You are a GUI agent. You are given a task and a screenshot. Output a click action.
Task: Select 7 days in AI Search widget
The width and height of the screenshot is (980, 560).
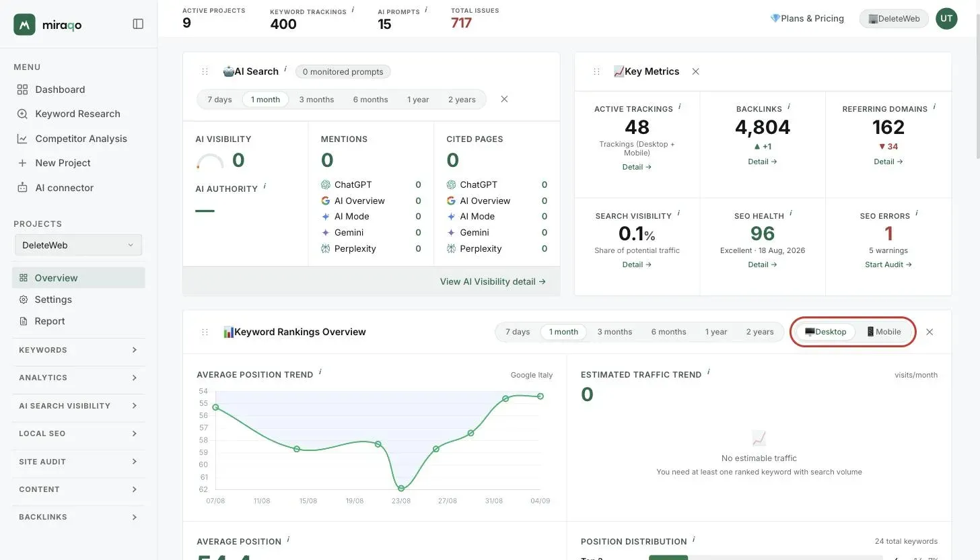pos(219,100)
